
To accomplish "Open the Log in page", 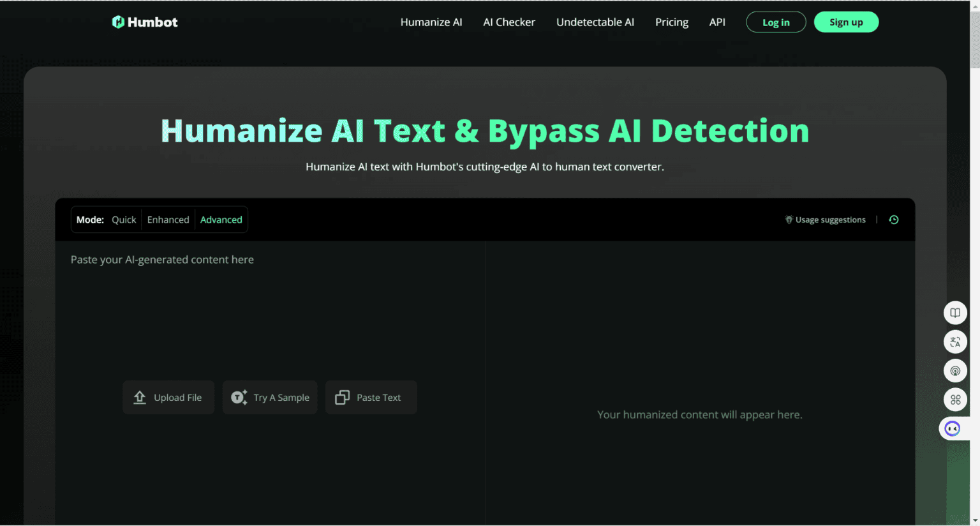I will tap(776, 21).
